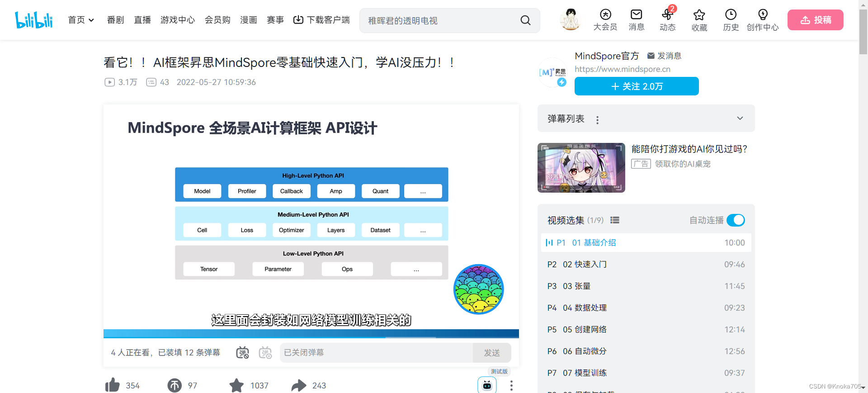Click the 3.1万 play count
This screenshot has height=393, width=868.
(x=121, y=82)
